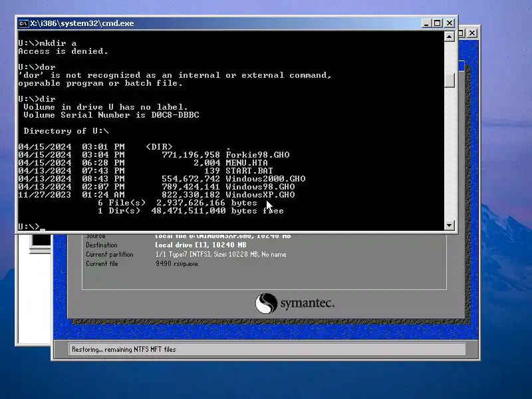Click the cmd scrollbar down arrow

[x=450, y=225]
